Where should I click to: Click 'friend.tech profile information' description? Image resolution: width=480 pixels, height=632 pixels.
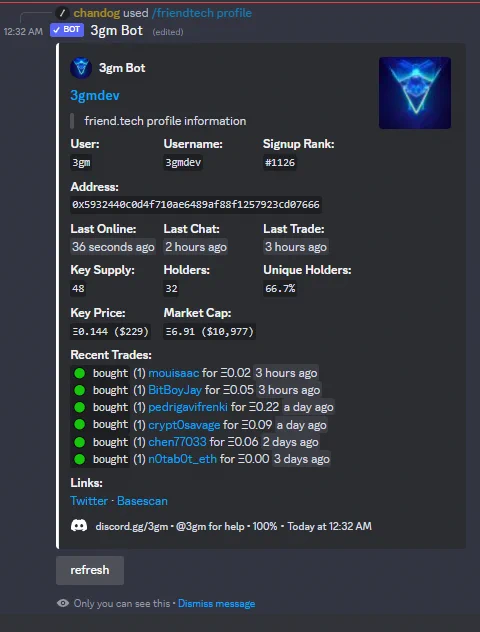(x=165, y=121)
